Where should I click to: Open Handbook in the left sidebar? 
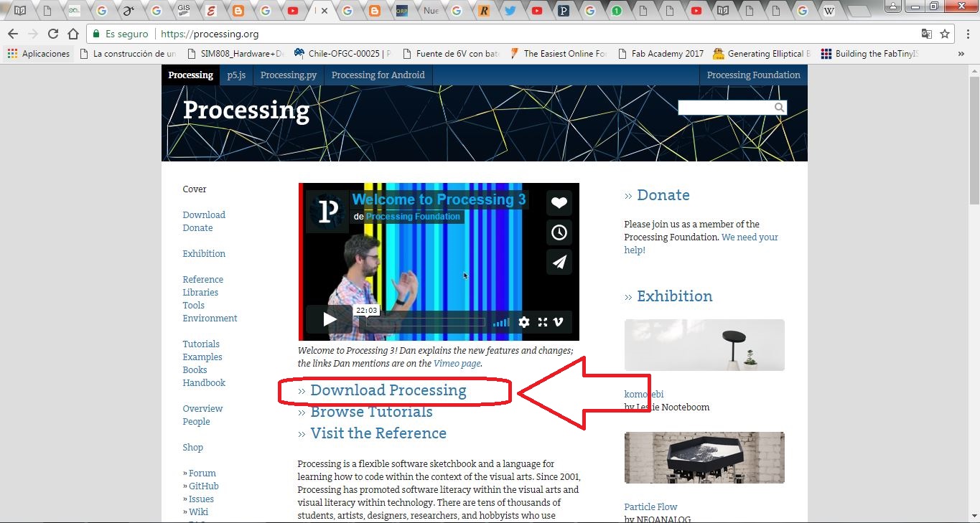click(x=204, y=383)
